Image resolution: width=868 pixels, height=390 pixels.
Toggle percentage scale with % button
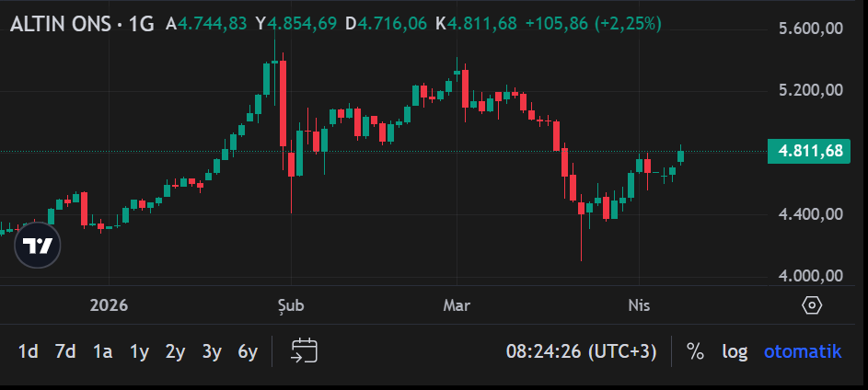tap(695, 351)
